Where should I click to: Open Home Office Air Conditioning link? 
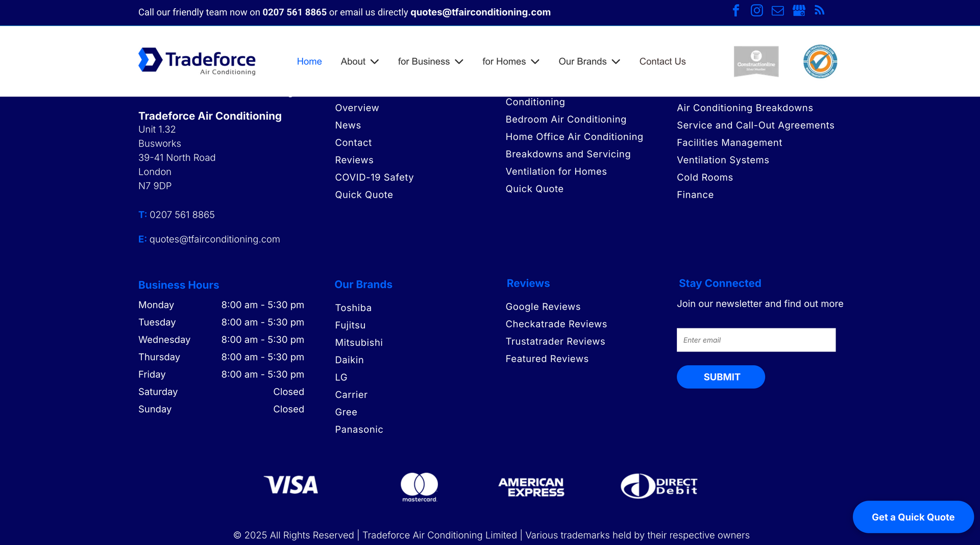(x=574, y=137)
